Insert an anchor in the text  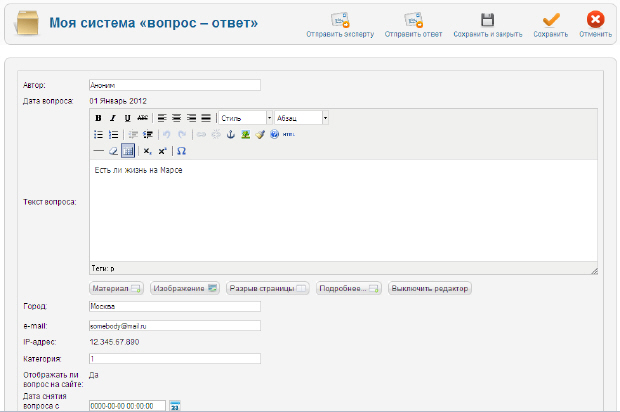pyautogui.click(x=231, y=134)
